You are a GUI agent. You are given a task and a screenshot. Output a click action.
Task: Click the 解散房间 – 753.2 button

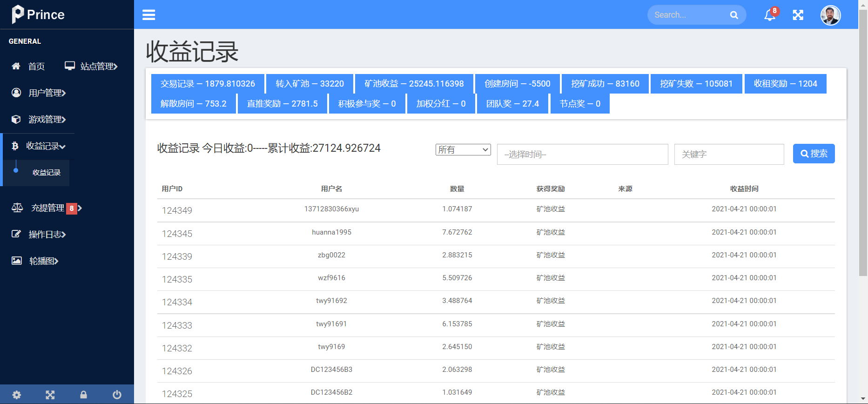pos(193,104)
